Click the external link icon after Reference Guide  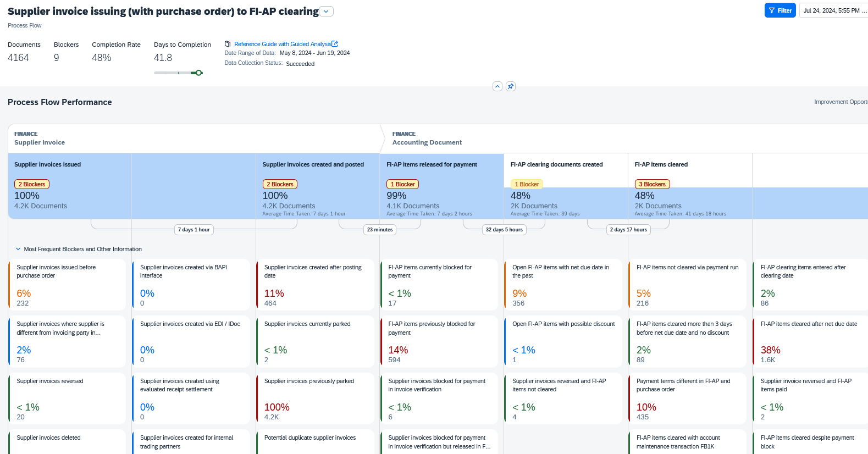pyautogui.click(x=335, y=44)
